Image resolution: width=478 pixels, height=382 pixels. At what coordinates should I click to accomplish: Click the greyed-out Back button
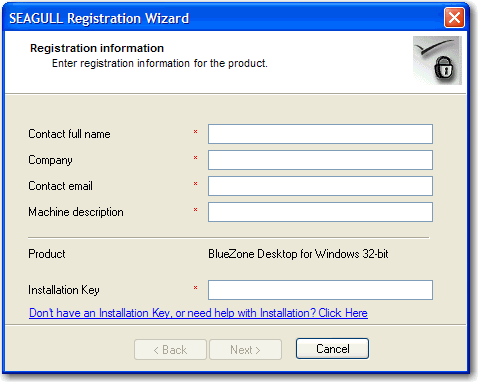point(170,350)
